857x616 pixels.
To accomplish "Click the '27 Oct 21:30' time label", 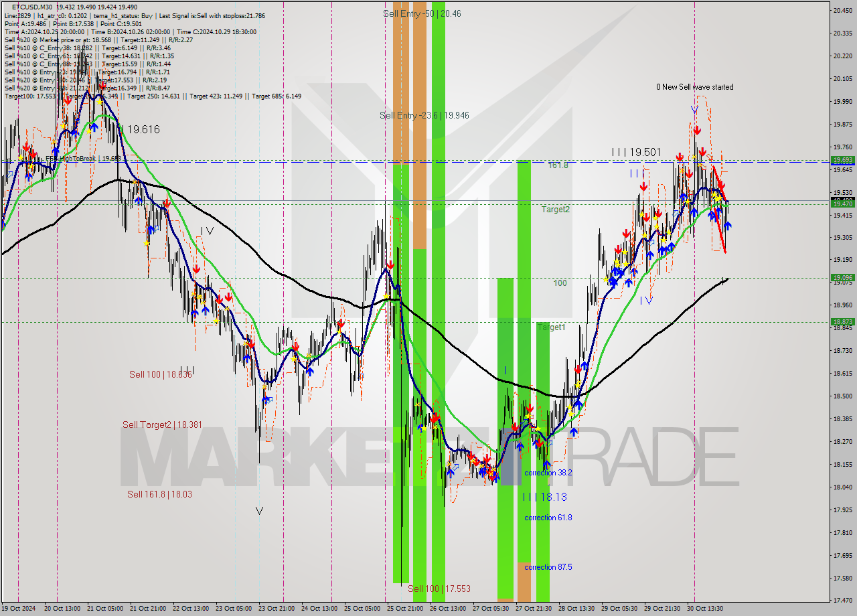I will click(x=534, y=609).
